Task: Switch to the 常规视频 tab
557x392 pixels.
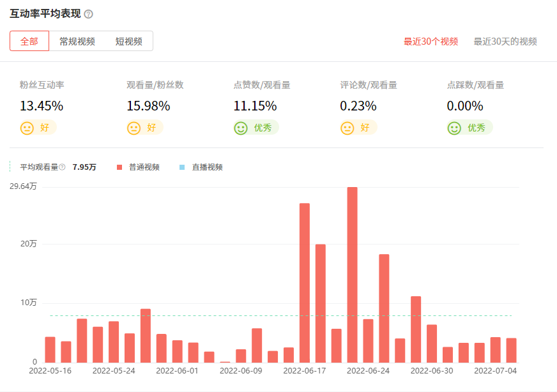Action: click(x=77, y=40)
